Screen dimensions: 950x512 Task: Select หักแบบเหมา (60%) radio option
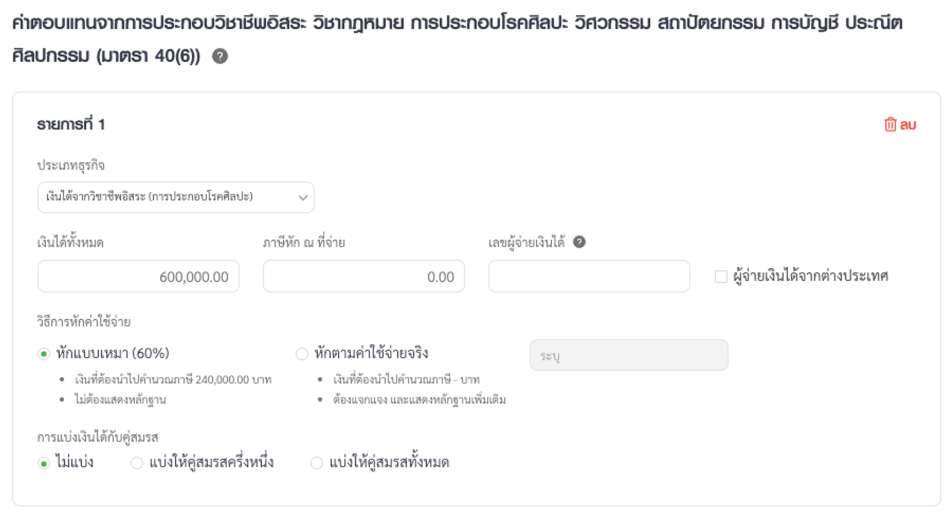tap(44, 354)
